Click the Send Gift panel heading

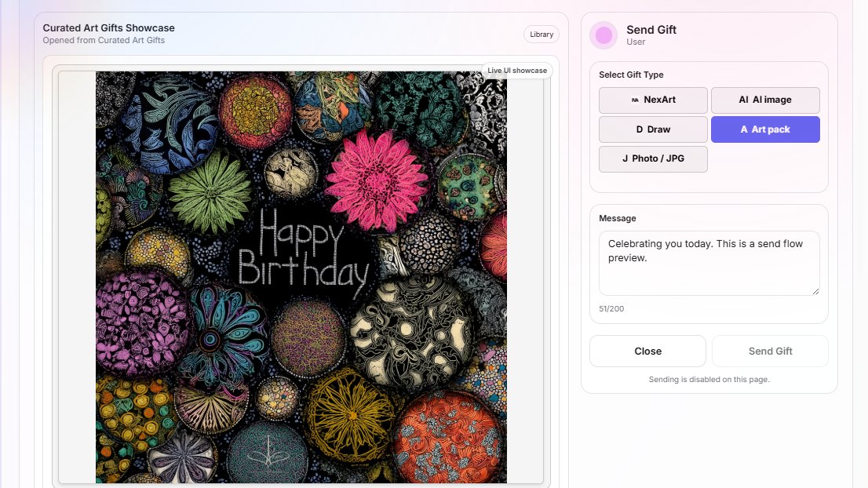click(651, 30)
